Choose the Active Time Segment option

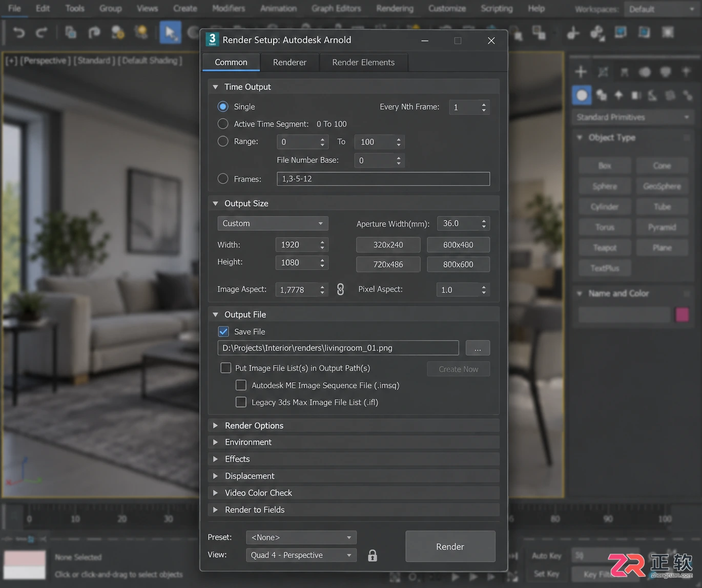click(x=223, y=124)
